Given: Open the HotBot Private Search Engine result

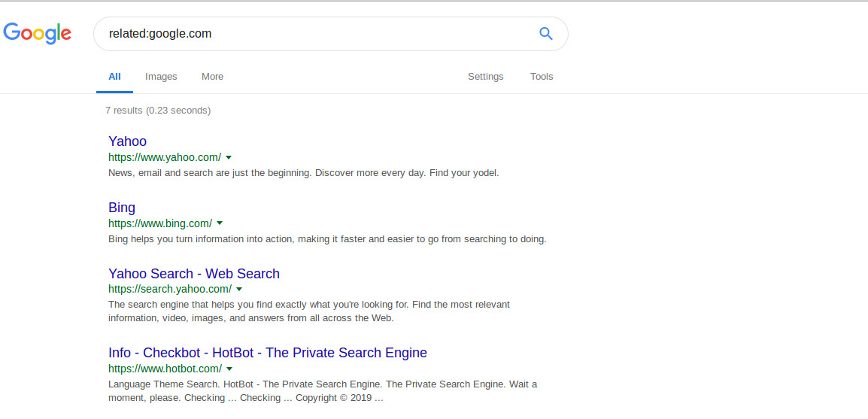Looking at the screenshot, I should click(267, 353).
